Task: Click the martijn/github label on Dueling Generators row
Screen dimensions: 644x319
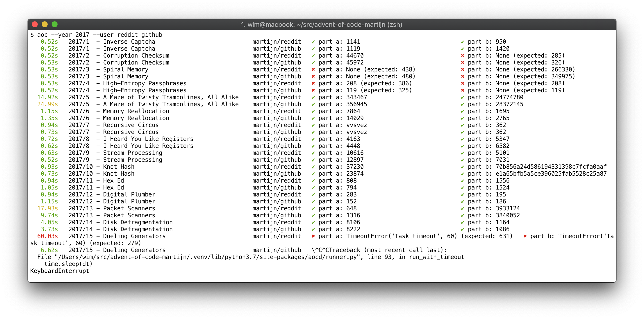Action: (x=277, y=250)
